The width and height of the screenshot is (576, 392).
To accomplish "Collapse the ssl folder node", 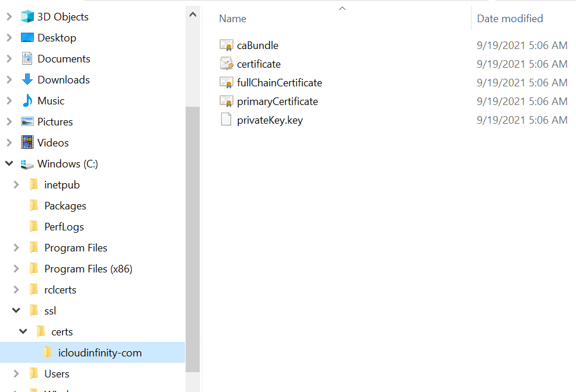I will 16,310.
